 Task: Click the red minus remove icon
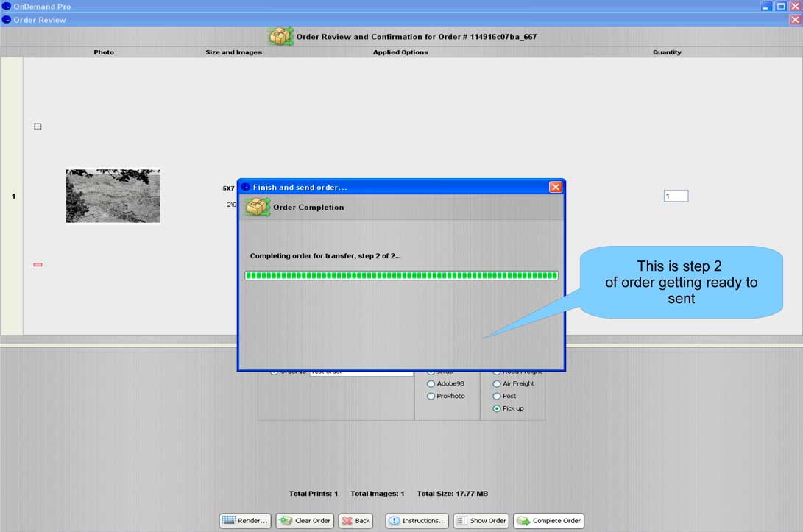pyautogui.click(x=38, y=264)
